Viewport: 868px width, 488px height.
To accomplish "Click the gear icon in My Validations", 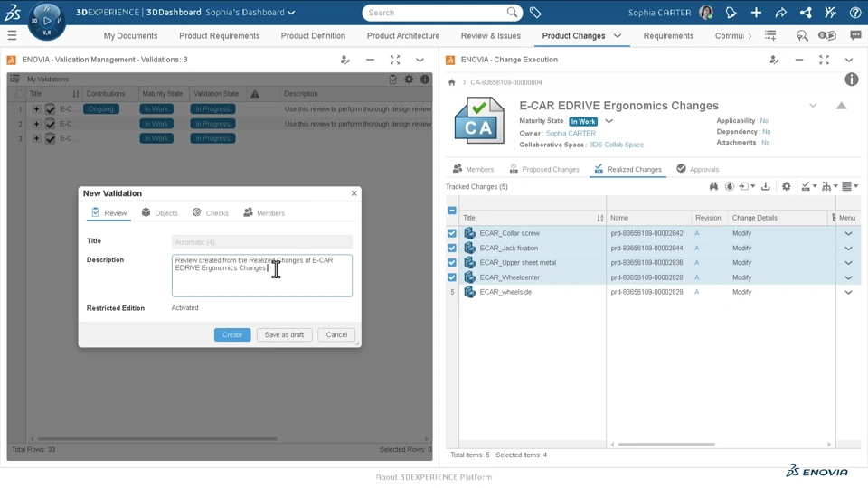I will pyautogui.click(x=409, y=80).
